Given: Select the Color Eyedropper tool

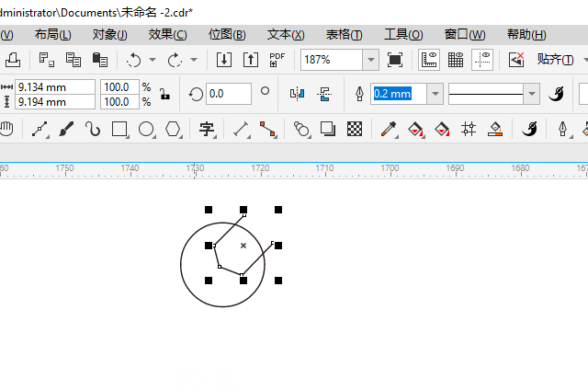Looking at the screenshot, I should (x=389, y=129).
